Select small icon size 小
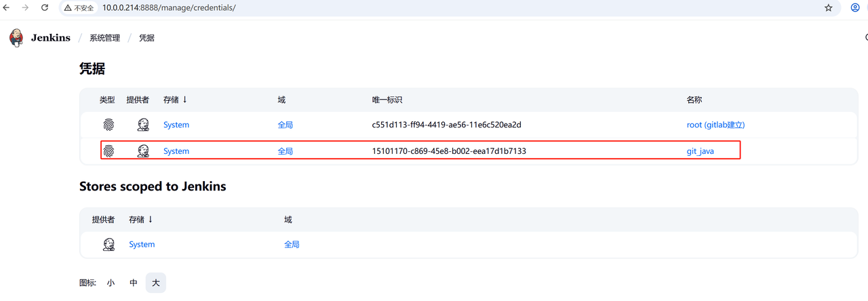 [111, 283]
